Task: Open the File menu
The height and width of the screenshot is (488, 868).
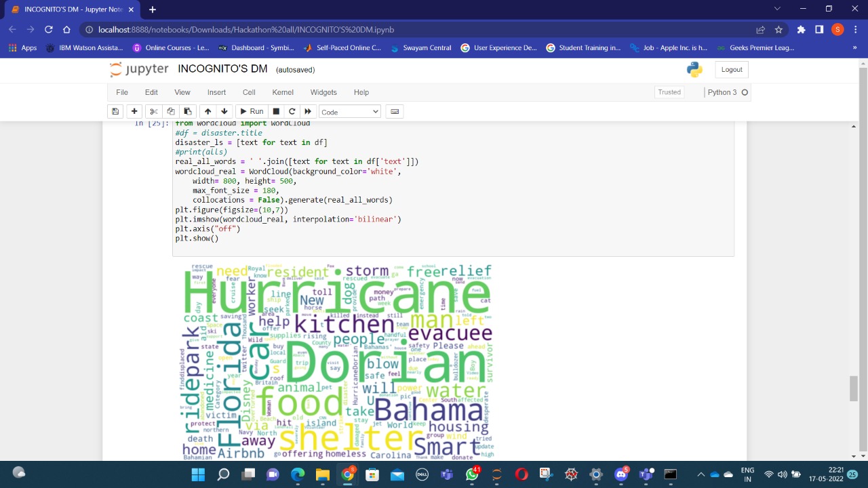Action: pos(122,92)
